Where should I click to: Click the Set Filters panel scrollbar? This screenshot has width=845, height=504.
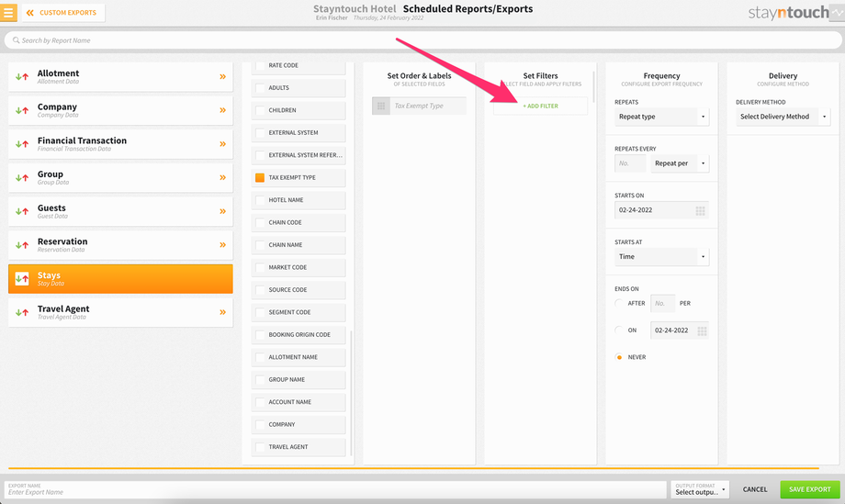(594, 87)
